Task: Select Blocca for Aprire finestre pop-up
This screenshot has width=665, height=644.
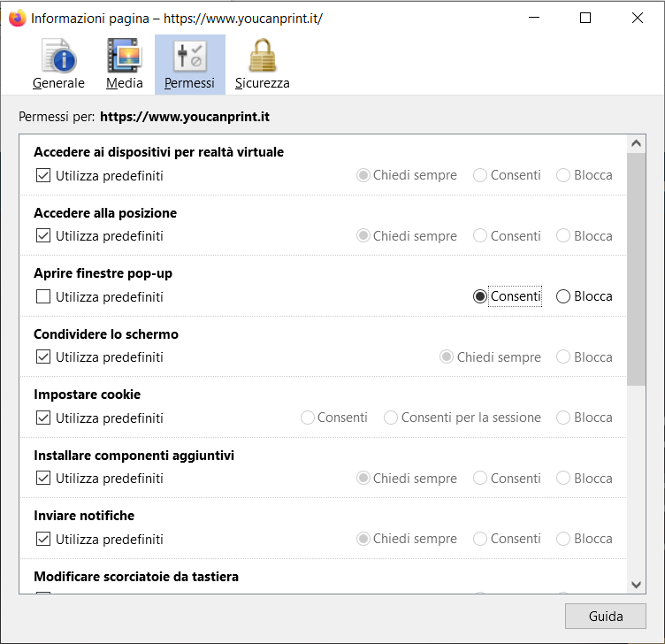Action: click(x=563, y=297)
